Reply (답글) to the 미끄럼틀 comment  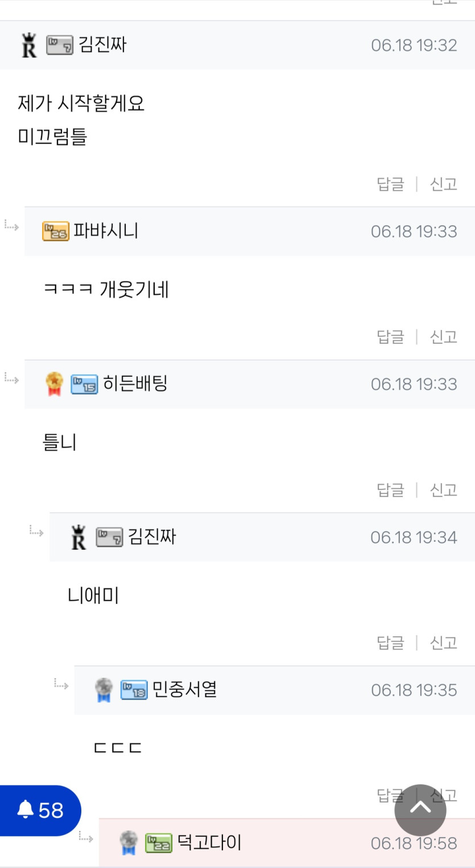(390, 184)
